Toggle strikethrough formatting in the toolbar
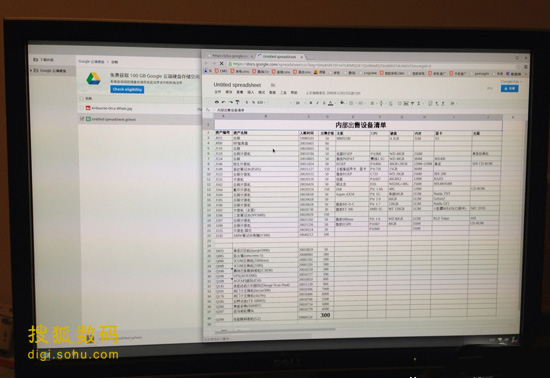The image size is (550, 378). tap(324, 103)
